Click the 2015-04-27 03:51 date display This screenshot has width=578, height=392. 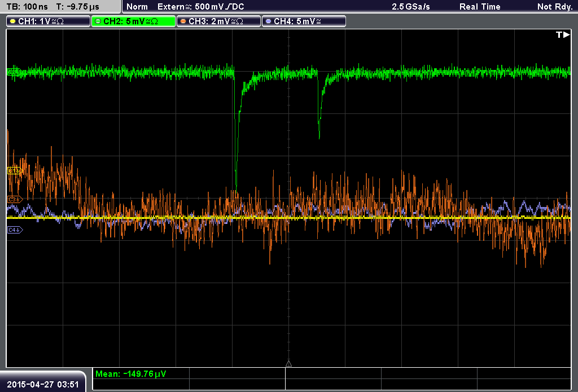43,384
